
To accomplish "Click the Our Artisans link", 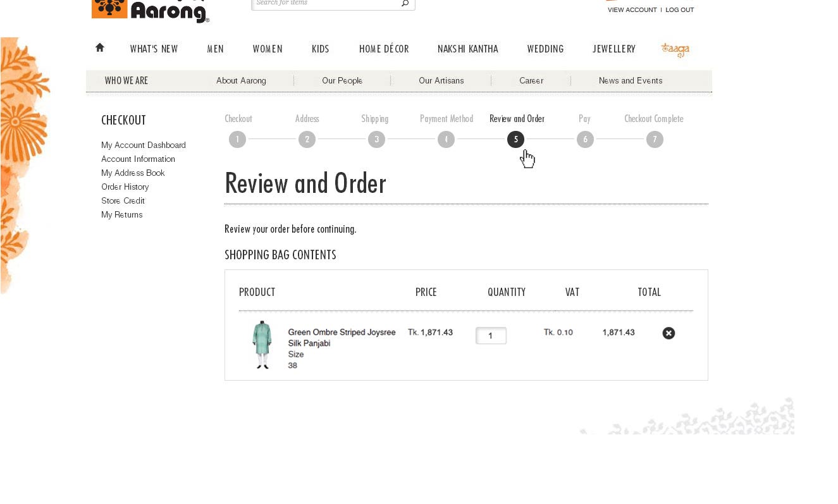I will click(x=441, y=81).
